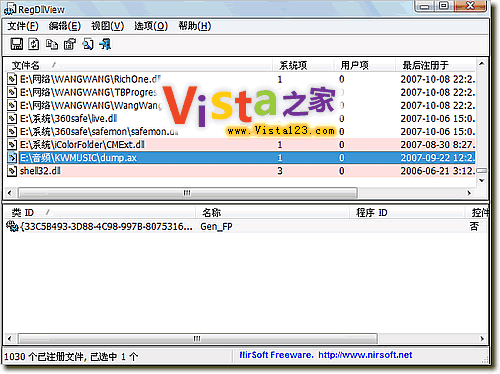500x374 pixels.
Task: Click lower pane horizontal scrollbar thumb
Action: [197, 339]
